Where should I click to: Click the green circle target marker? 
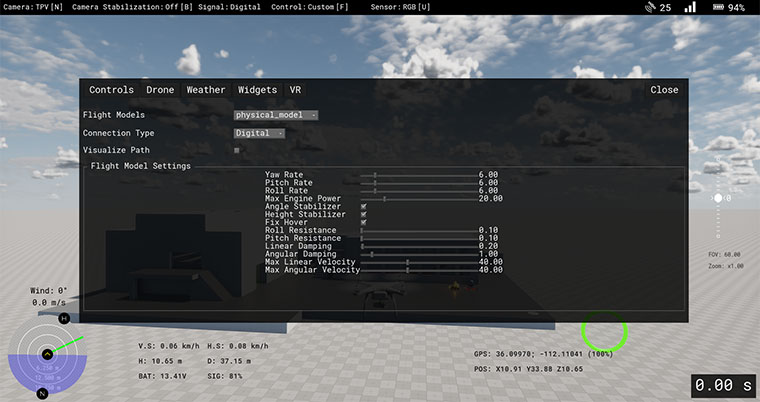[x=604, y=330]
